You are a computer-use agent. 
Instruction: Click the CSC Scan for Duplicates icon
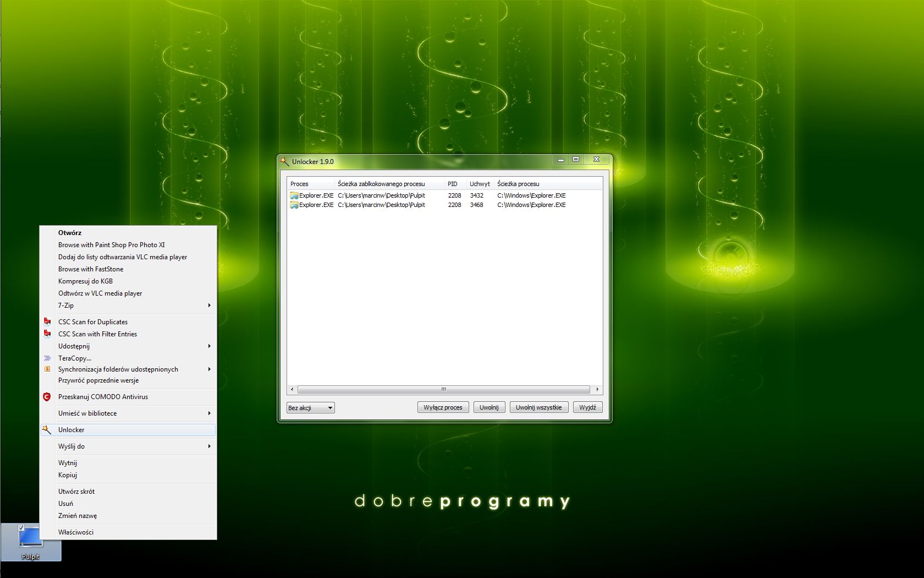point(47,322)
